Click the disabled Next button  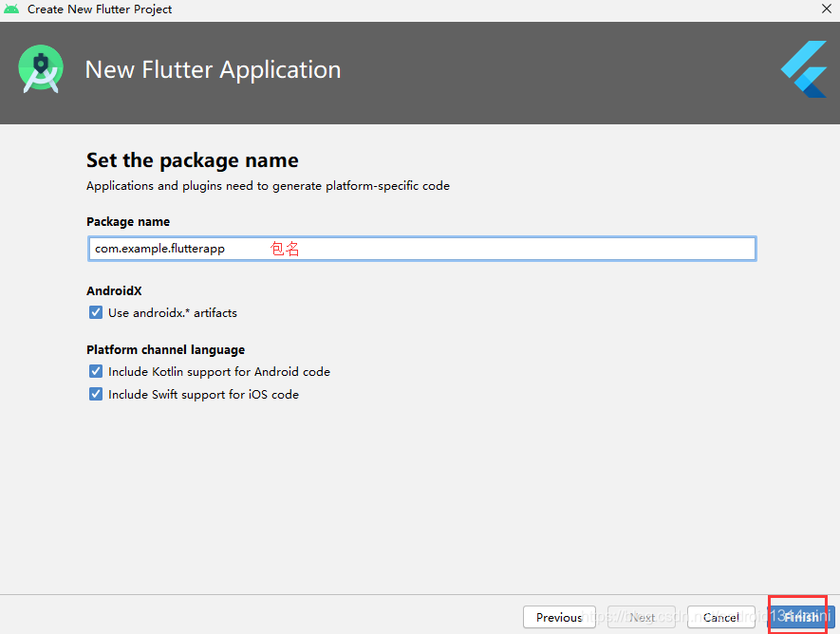point(642,618)
